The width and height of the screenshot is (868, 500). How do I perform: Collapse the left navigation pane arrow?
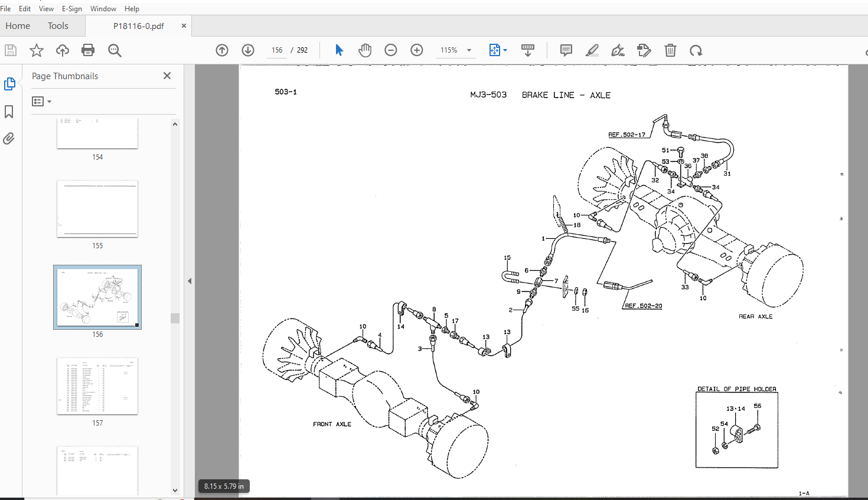[x=190, y=281]
